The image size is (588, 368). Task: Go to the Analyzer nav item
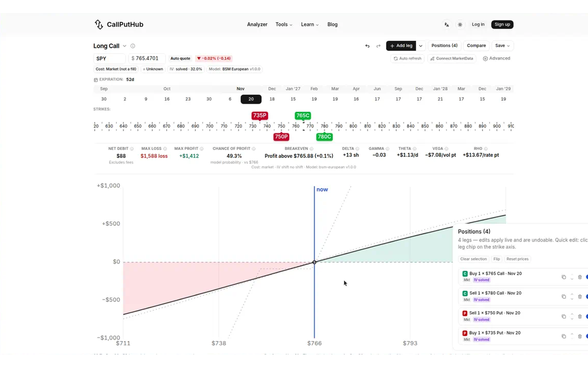(257, 25)
